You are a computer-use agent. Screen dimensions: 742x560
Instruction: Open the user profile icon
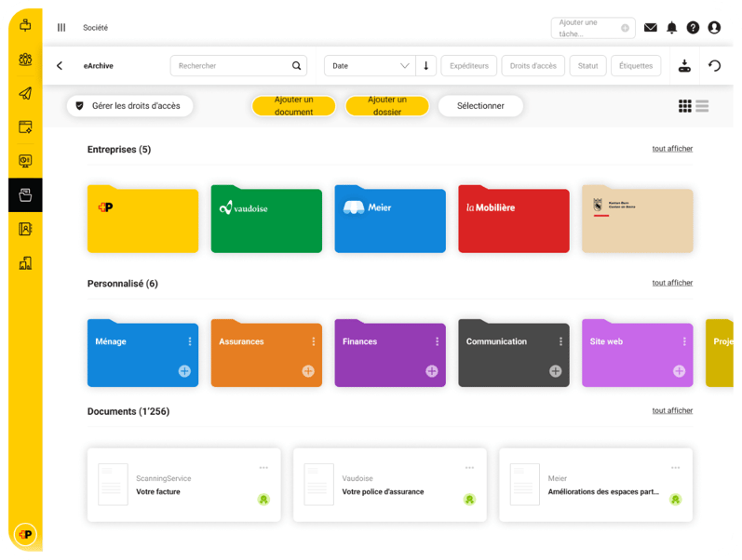click(714, 28)
